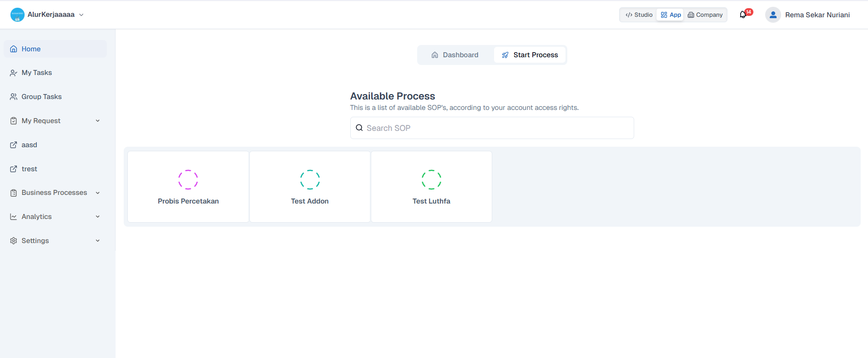Click the Company building icon
This screenshot has width=868, height=358.
(x=691, y=15)
